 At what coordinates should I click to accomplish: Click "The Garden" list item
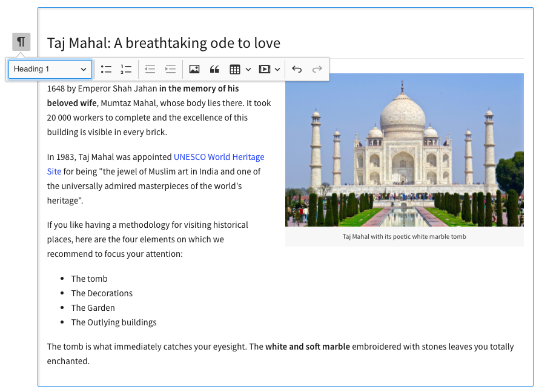coord(93,308)
